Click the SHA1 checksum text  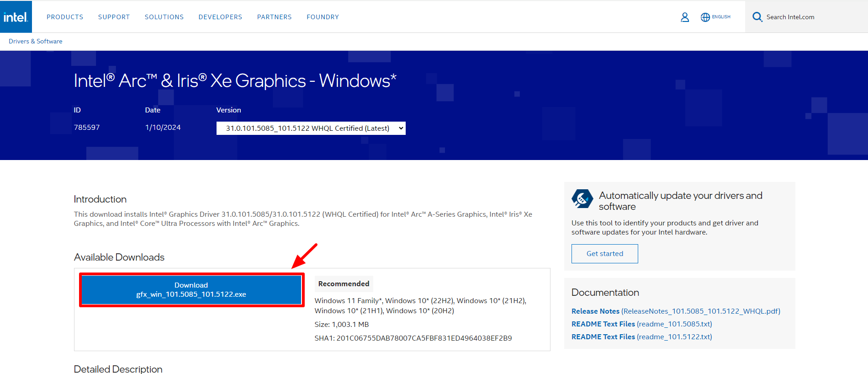pos(413,338)
